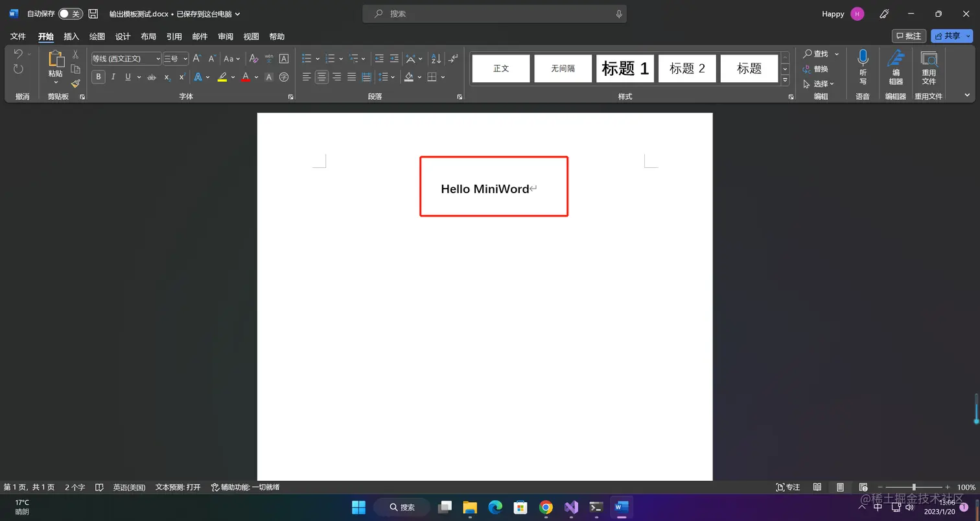
Task: Switch to the 布局 (Layout) tab
Action: tap(148, 36)
